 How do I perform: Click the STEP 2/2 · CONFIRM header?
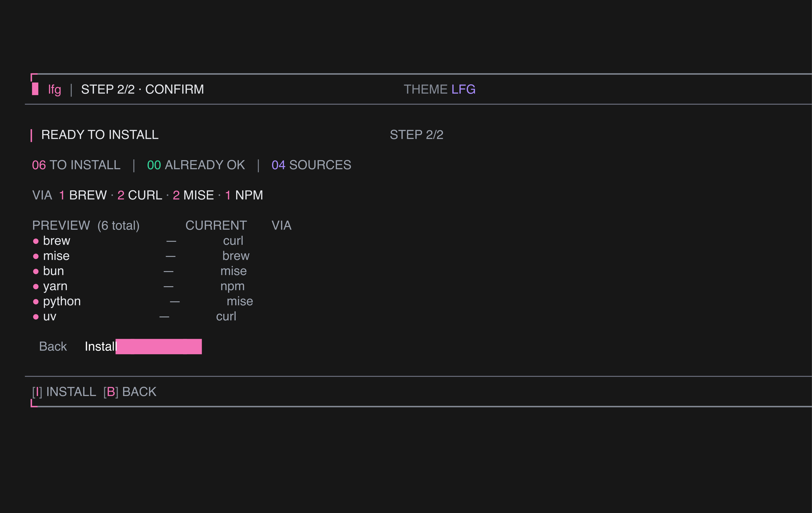click(x=142, y=89)
